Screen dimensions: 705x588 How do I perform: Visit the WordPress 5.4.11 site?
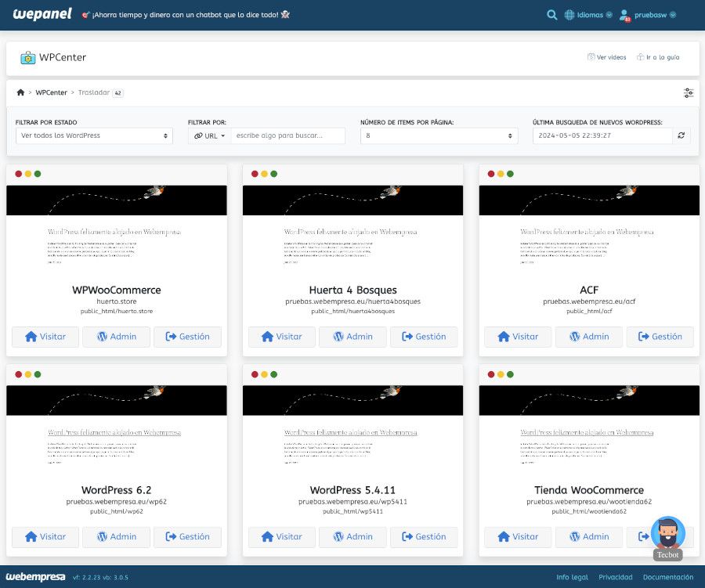pos(282,537)
